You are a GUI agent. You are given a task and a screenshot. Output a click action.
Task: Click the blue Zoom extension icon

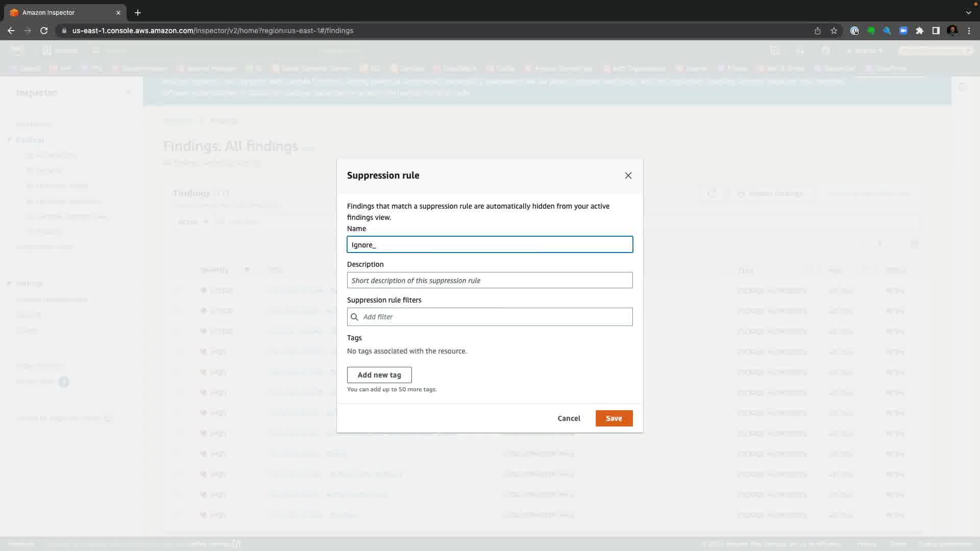point(903,31)
